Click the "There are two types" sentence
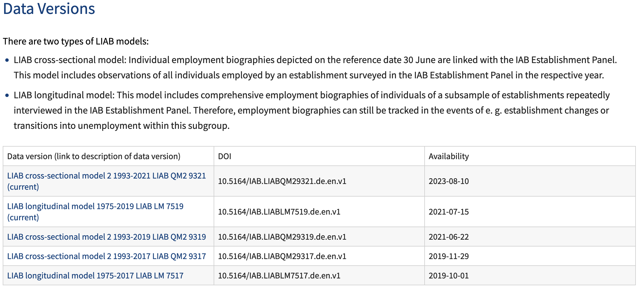Image resolution: width=644 pixels, height=291 pixels. 76,41
